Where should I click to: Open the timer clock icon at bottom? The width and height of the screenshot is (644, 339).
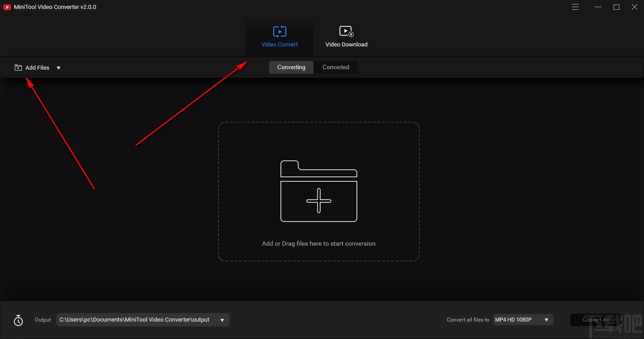click(18, 320)
